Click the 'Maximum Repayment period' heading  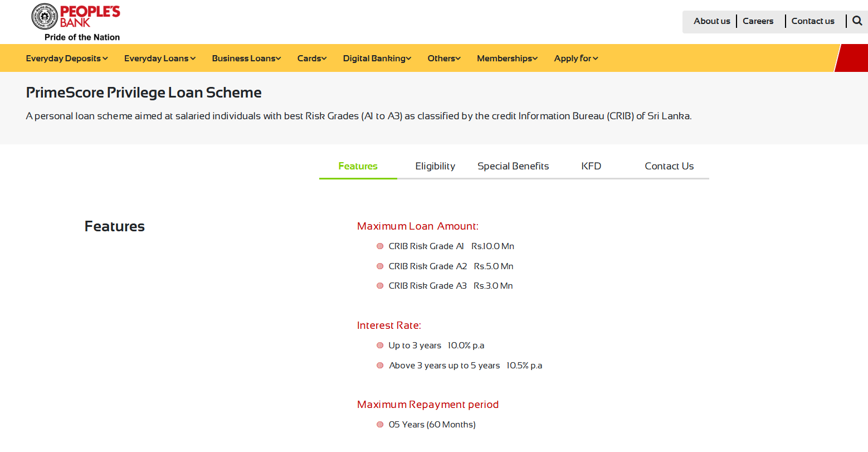pyautogui.click(x=428, y=405)
